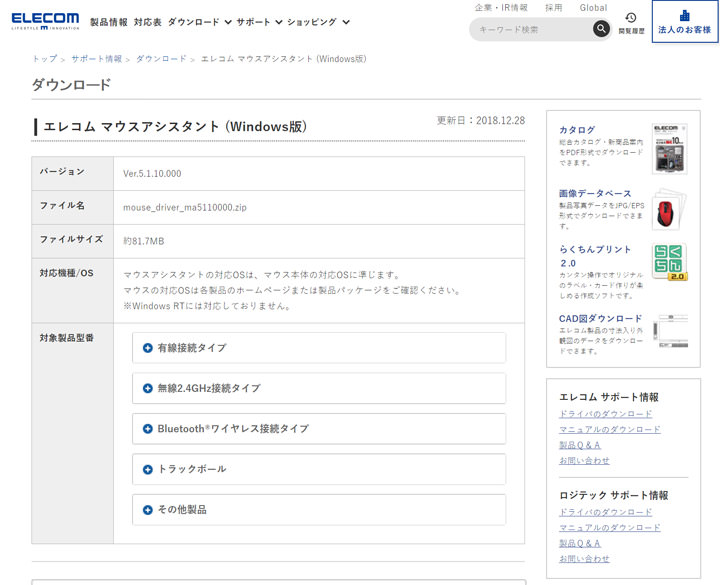
Task: Go to トップ breadcrumb
Action: 45,59
